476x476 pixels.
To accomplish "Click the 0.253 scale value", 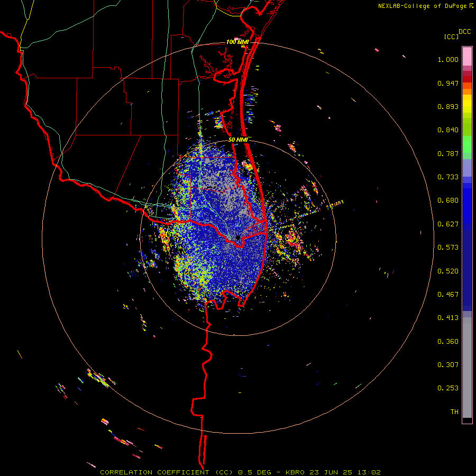I will [x=448, y=388].
